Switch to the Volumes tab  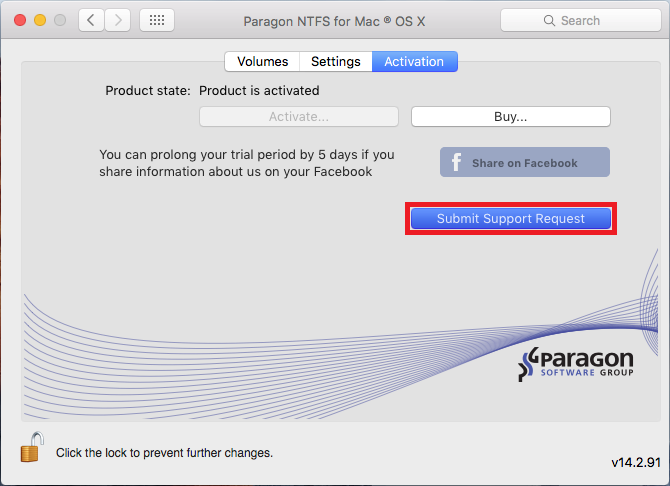point(262,62)
